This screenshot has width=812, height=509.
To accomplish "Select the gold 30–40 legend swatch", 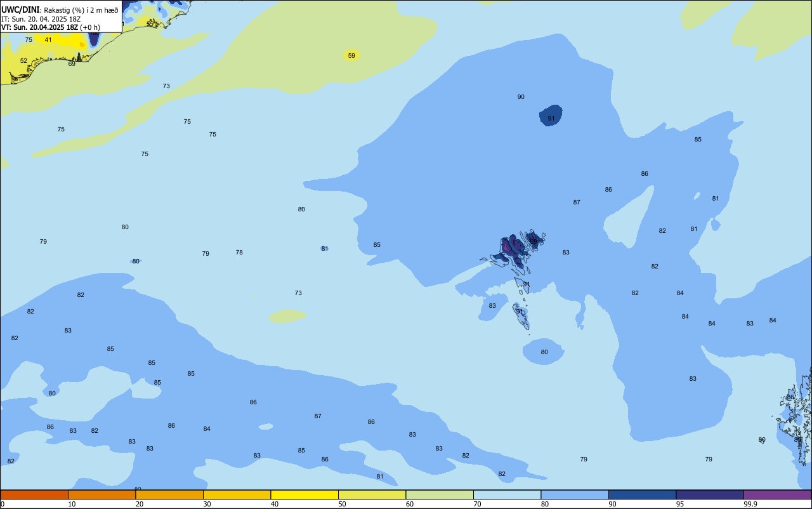I will click(237, 494).
